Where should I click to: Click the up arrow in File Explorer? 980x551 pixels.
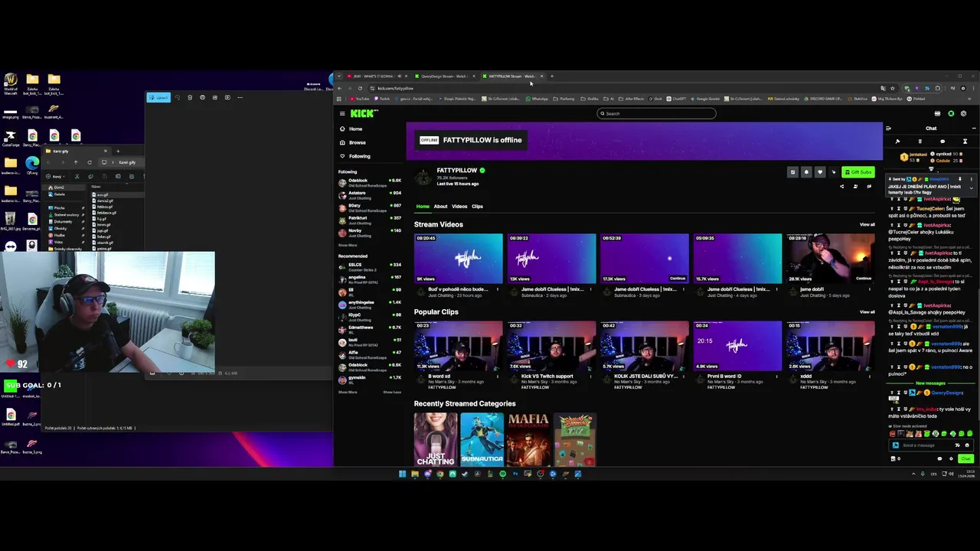[x=75, y=162]
